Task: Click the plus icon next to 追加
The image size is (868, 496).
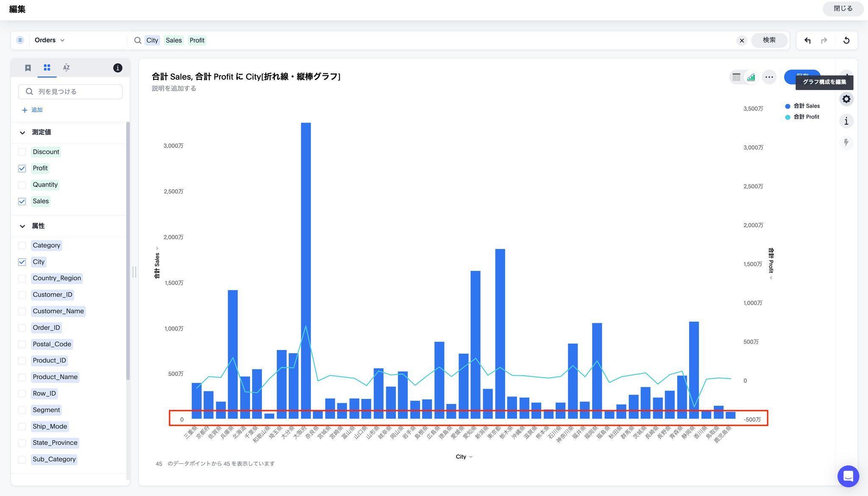Action: click(25, 110)
